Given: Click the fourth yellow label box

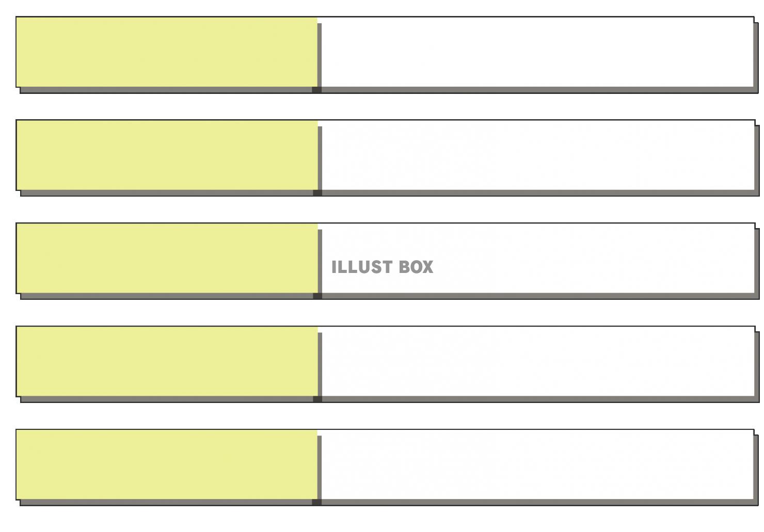Looking at the screenshot, I should [167, 361].
